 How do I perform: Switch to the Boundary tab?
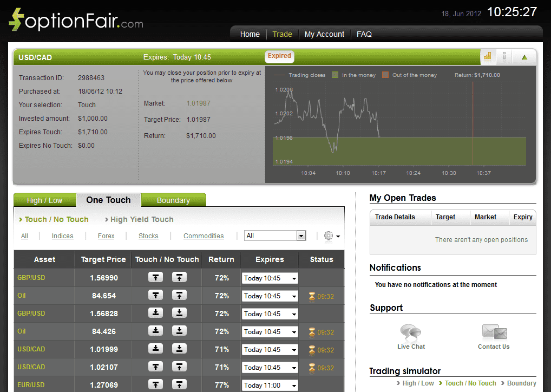[x=173, y=199]
